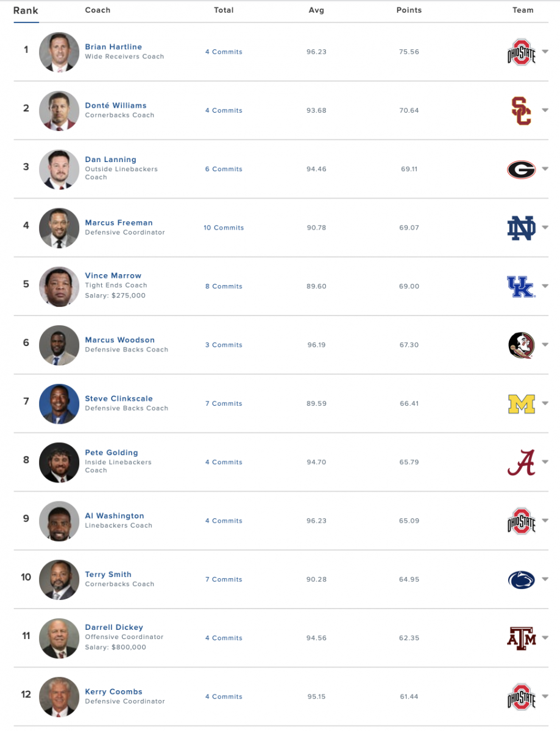
Task: Expand Terry Smith's row dropdown arrow
Action: [545, 579]
